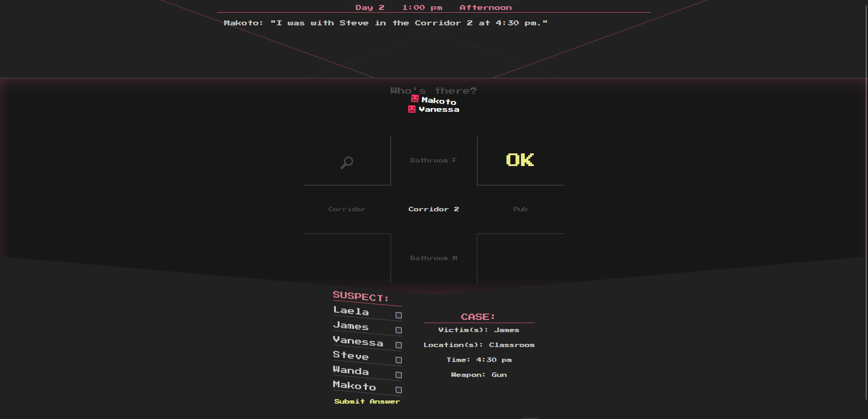
Task: Click the page's vertical scrollbar
Action: 866,199
